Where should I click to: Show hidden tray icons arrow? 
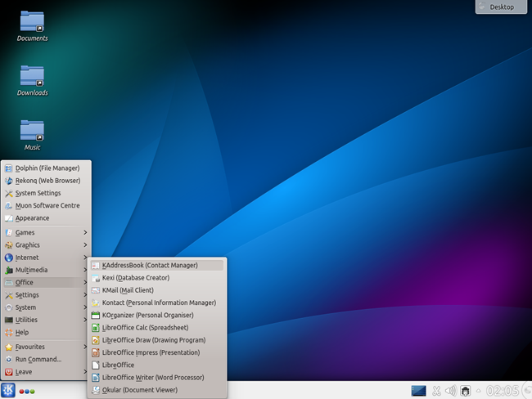479,391
